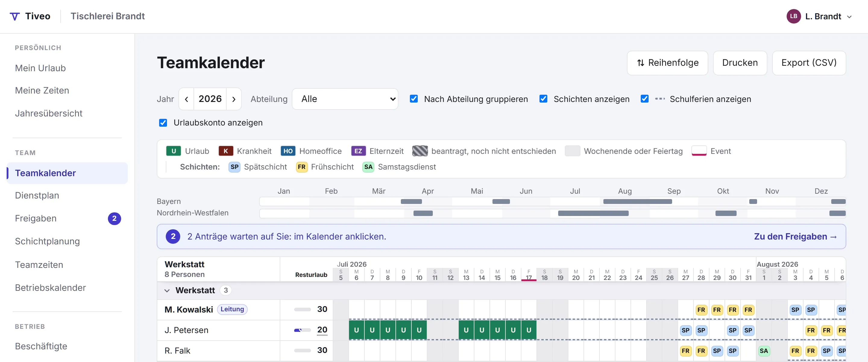Click the SP Spätschicht legend icon

click(234, 167)
